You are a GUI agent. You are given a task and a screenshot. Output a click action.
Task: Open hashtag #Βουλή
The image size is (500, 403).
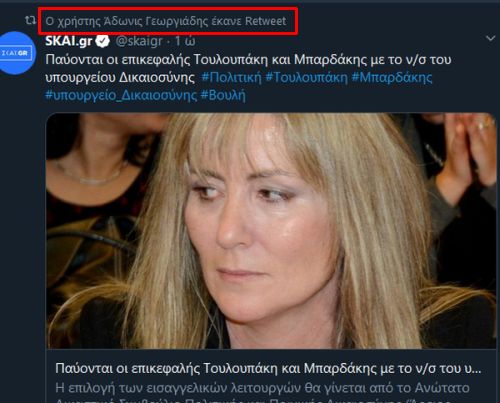[x=223, y=95]
